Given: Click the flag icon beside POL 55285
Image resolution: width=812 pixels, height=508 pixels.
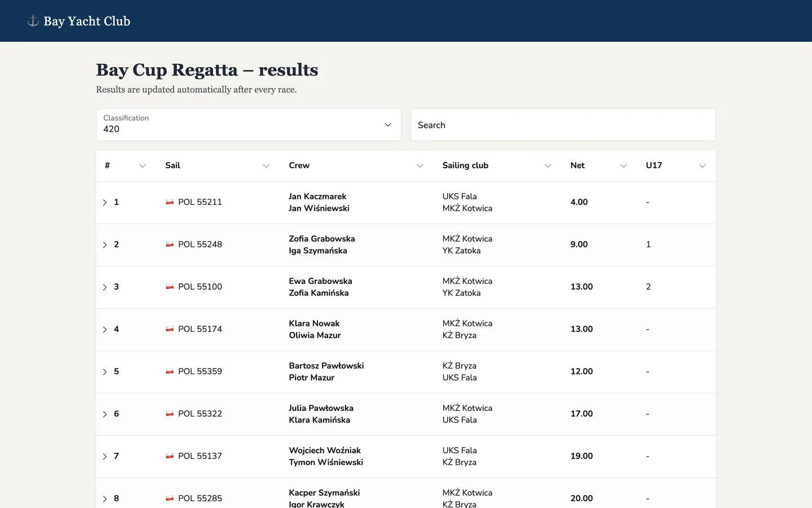Looking at the screenshot, I should 170,498.
